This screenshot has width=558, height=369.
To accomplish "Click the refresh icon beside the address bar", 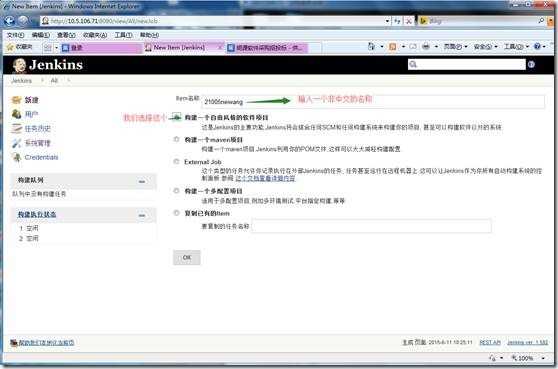I will 397,21.
